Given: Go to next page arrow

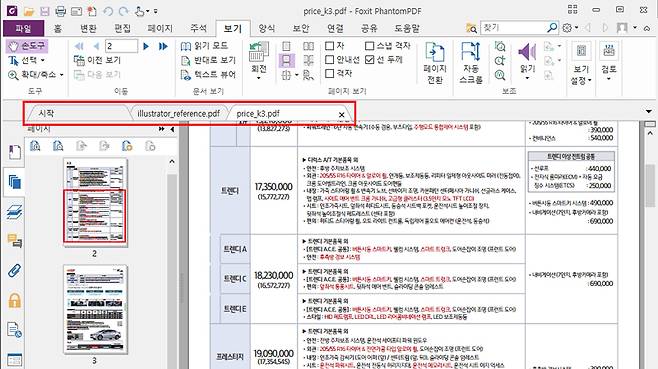Looking at the screenshot, I should click(146, 46).
